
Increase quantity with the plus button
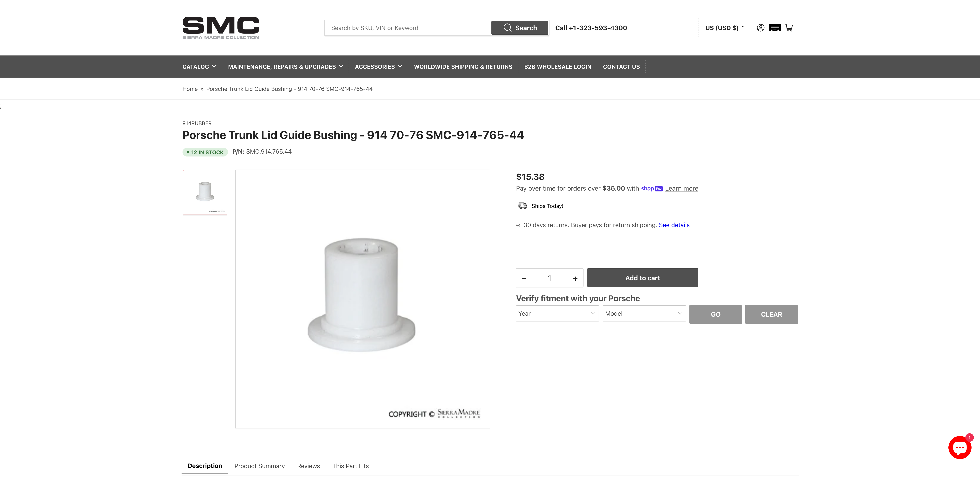(575, 278)
